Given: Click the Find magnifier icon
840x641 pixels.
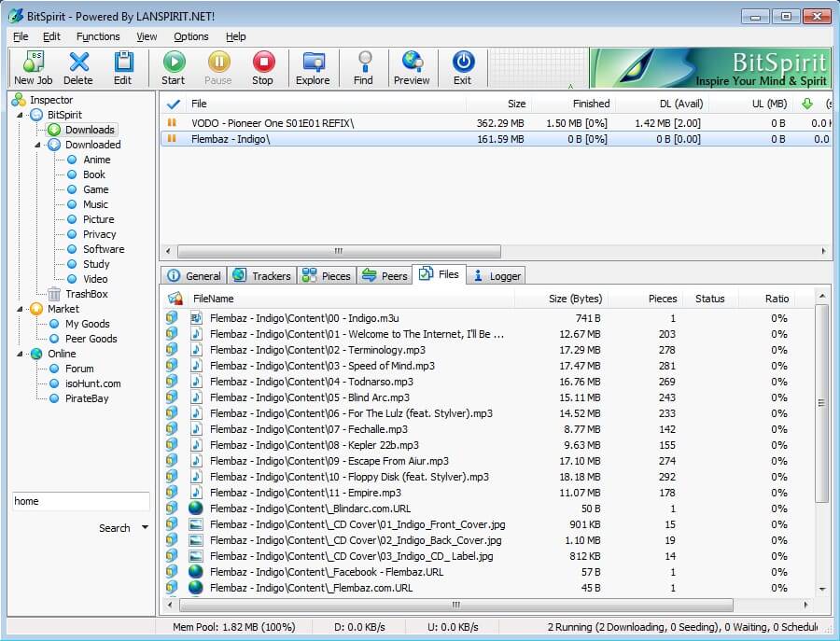Looking at the screenshot, I should [363, 63].
